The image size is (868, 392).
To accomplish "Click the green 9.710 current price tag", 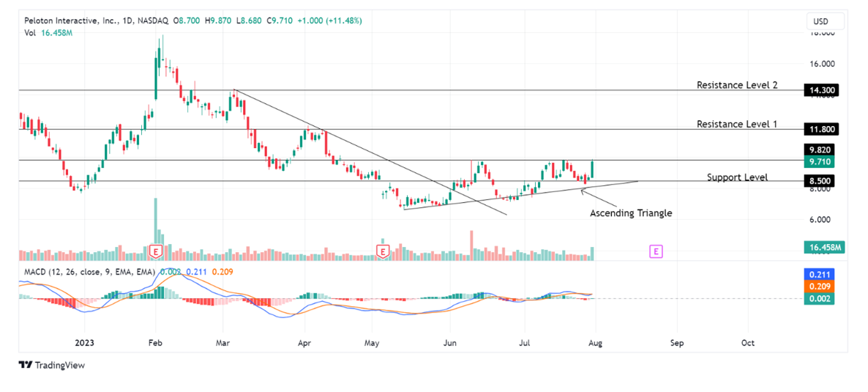I will (820, 162).
